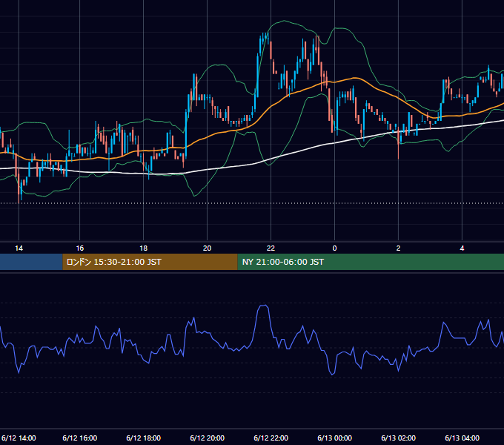
Task: Click the 6/12 18:00 date label
Action: click(x=143, y=438)
